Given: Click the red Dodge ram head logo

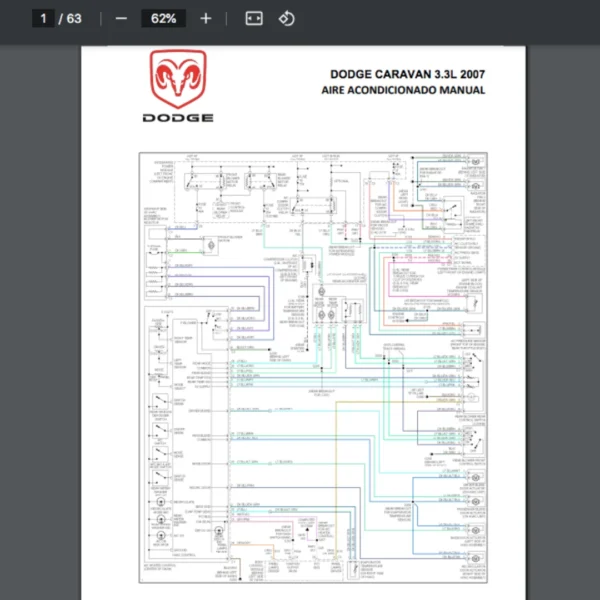Looking at the screenshot, I should point(177,80).
